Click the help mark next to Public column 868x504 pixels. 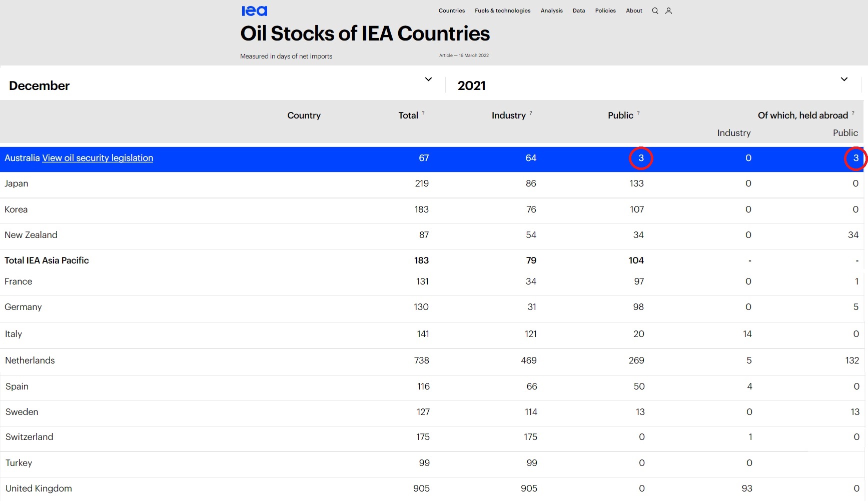(638, 113)
